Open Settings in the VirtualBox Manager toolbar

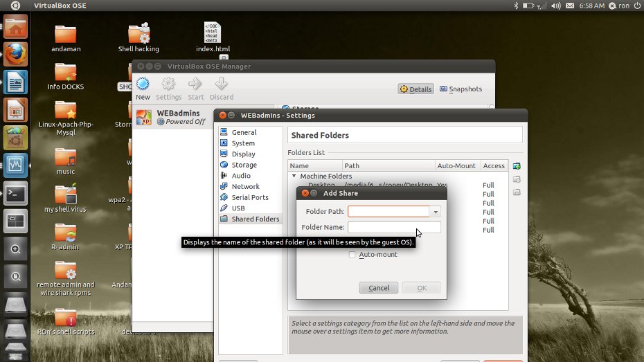[x=168, y=89]
